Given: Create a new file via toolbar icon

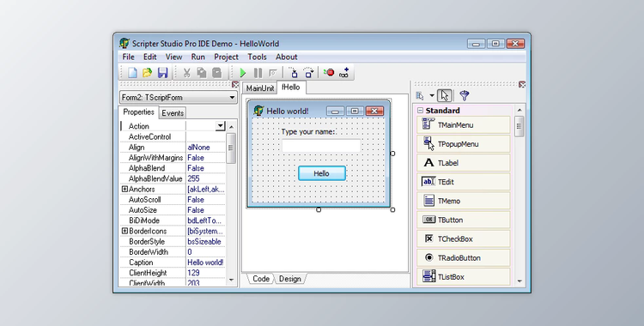Looking at the screenshot, I should [x=132, y=73].
